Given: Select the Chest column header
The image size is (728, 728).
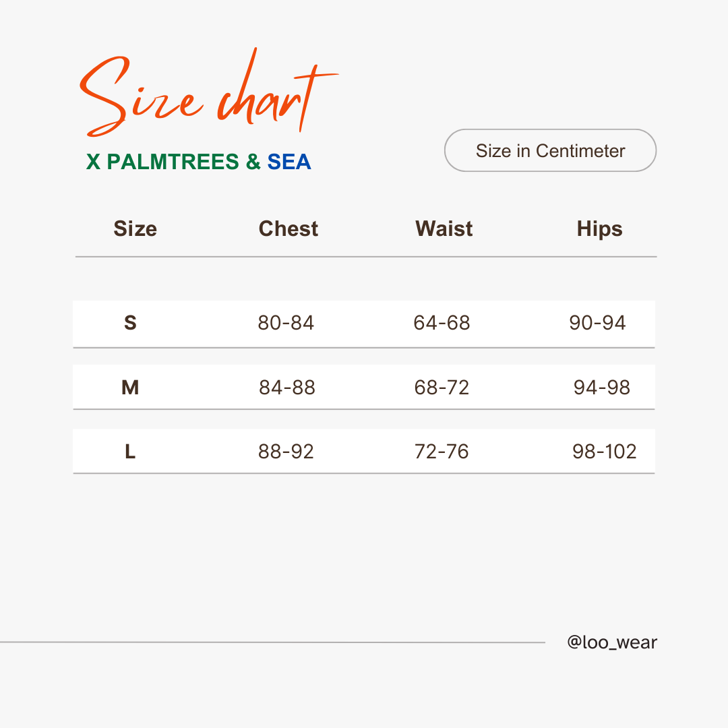Looking at the screenshot, I should pyautogui.click(x=289, y=229).
